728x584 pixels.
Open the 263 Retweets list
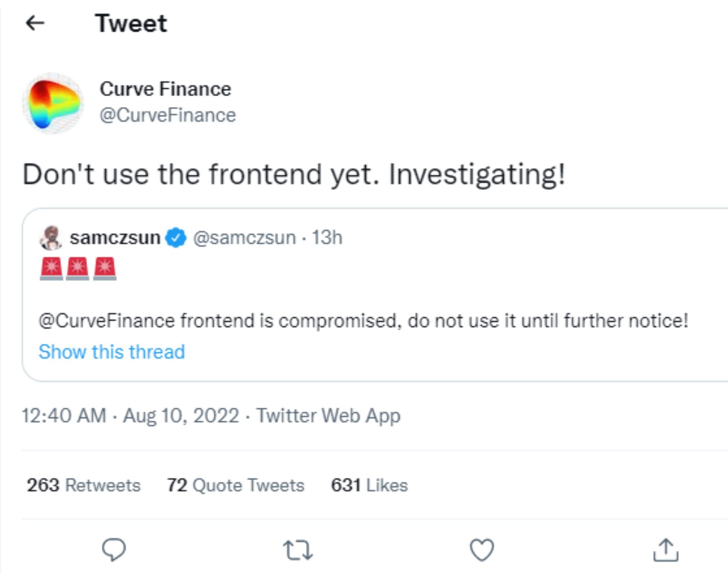coord(83,485)
